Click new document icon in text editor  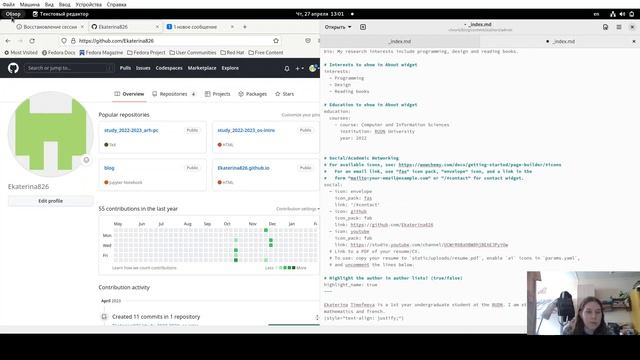pyautogui.click(x=363, y=27)
